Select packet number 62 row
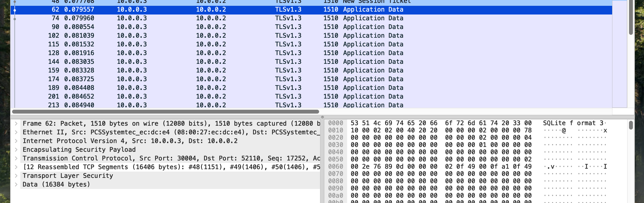This screenshot has height=203, width=644. click(311, 9)
